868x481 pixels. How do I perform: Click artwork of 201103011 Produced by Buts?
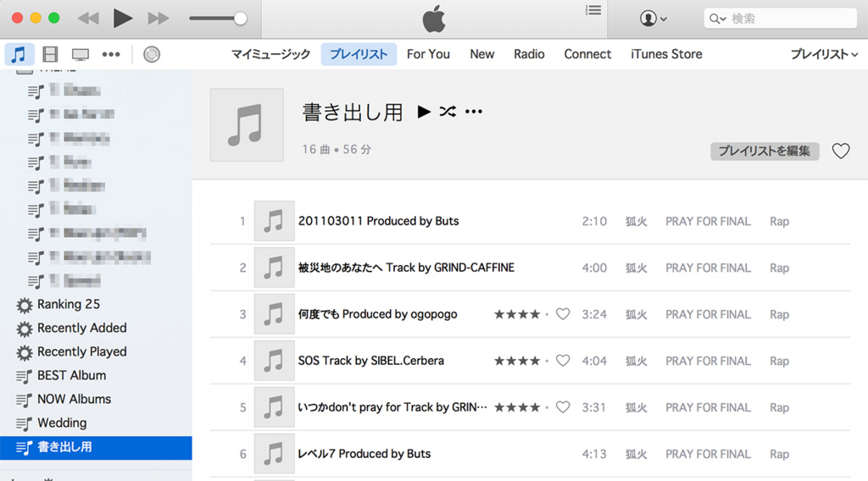pyautogui.click(x=274, y=221)
